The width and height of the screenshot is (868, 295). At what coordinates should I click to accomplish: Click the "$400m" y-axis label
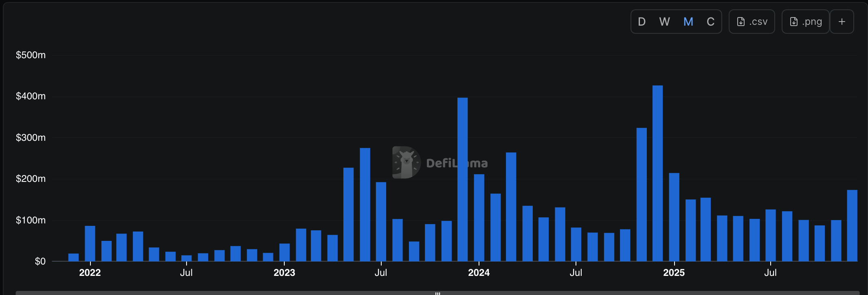tap(31, 96)
